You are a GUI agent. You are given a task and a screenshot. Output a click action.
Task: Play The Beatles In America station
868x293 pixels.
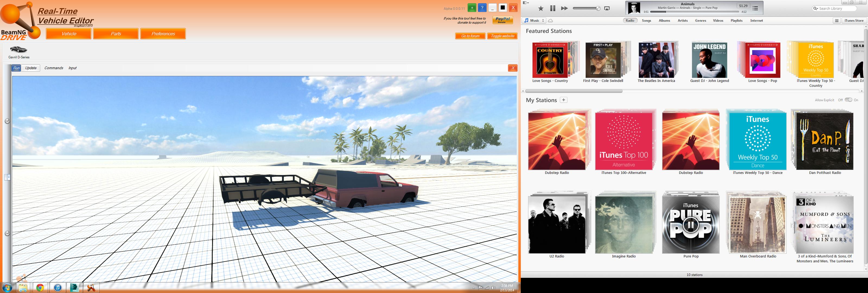pos(656,60)
